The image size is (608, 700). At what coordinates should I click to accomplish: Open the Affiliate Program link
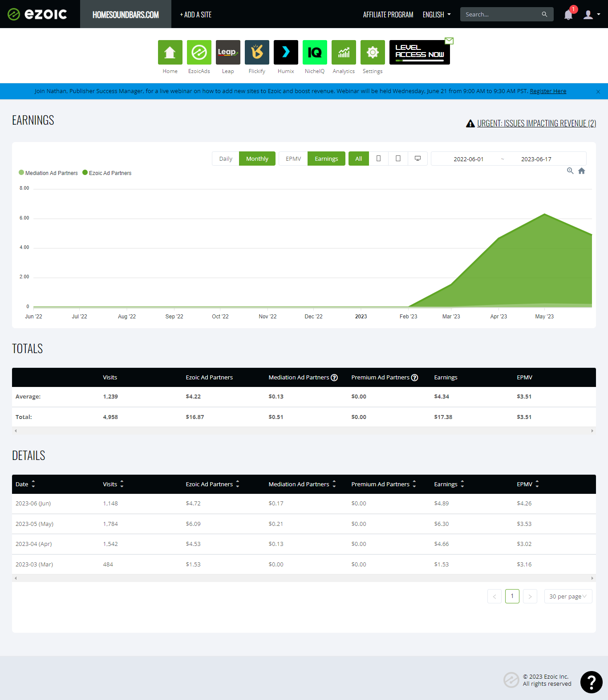pyautogui.click(x=388, y=15)
